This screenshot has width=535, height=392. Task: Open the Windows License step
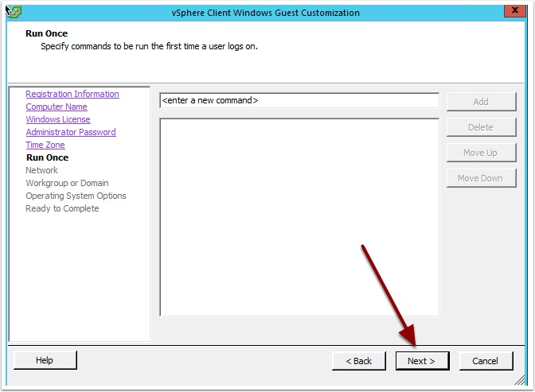58,119
